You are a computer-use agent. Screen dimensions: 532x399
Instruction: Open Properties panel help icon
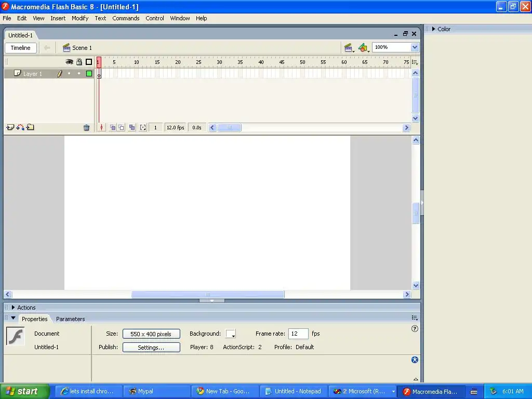pyautogui.click(x=415, y=329)
